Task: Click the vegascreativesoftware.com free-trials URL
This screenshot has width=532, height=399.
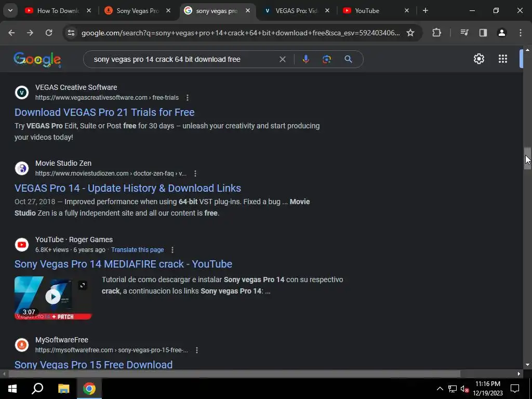Action: (107, 98)
